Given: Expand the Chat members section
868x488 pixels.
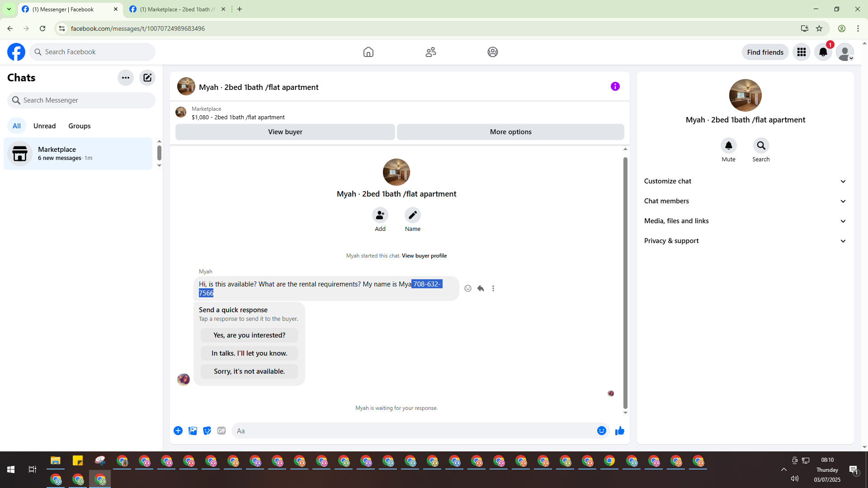Looking at the screenshot, I should 745,201.
